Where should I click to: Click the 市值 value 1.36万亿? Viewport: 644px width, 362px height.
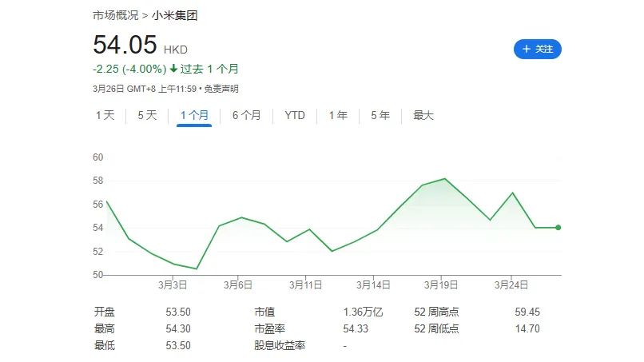coord(362,312)
